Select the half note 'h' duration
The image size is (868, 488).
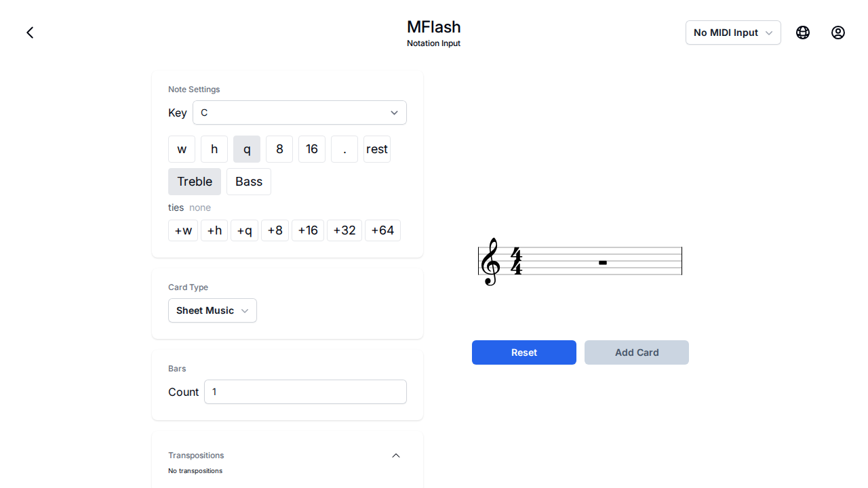tap(214, 149)
